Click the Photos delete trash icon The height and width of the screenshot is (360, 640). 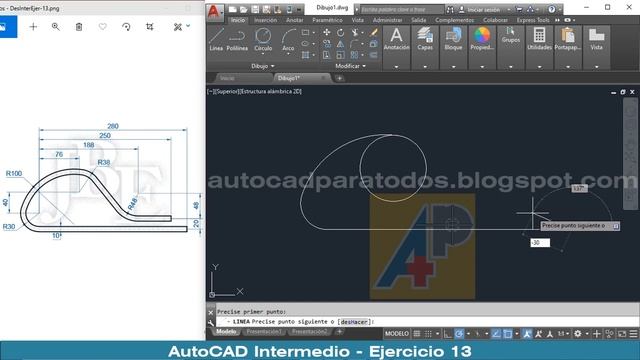[79, 27]
